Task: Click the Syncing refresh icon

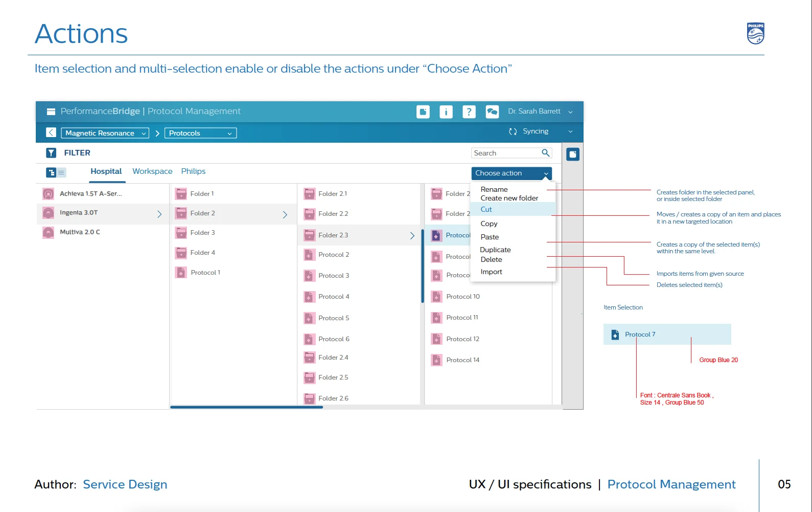Action: pos(513,131)
